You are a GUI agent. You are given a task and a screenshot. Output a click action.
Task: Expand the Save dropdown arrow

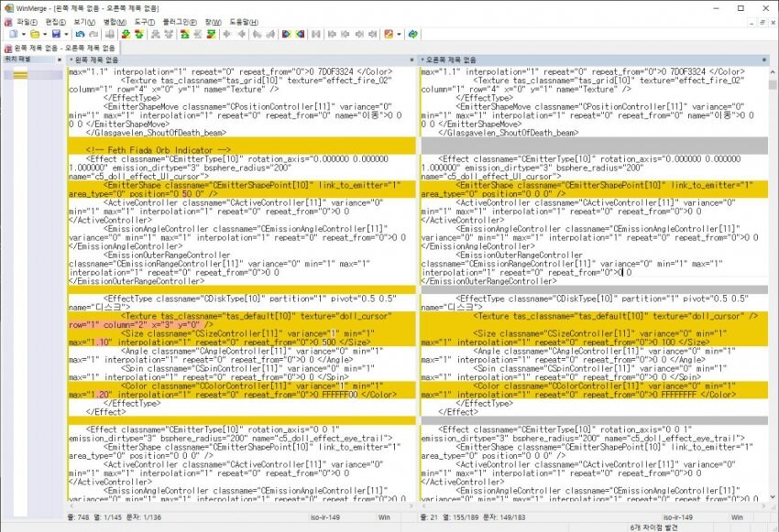(65, 34)
